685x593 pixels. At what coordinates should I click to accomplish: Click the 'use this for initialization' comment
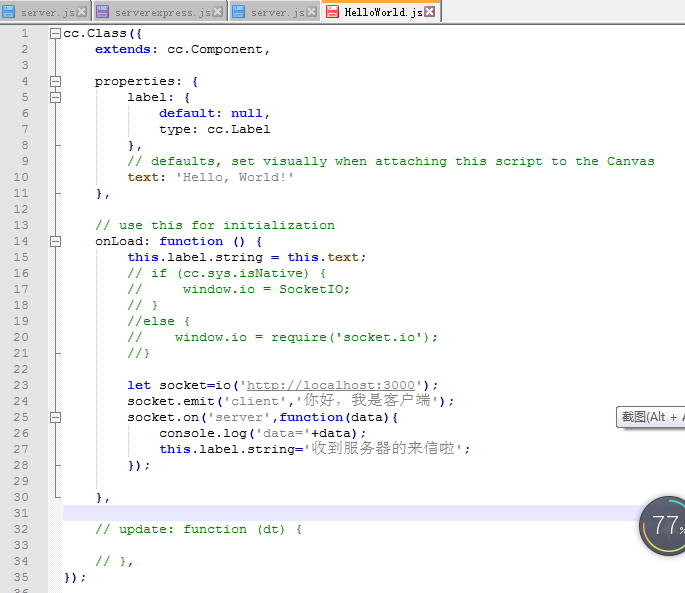215,225
